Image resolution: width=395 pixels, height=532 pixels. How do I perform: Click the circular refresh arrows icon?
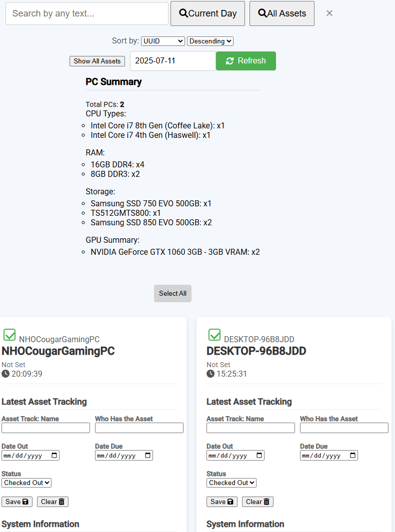point(229,60)
